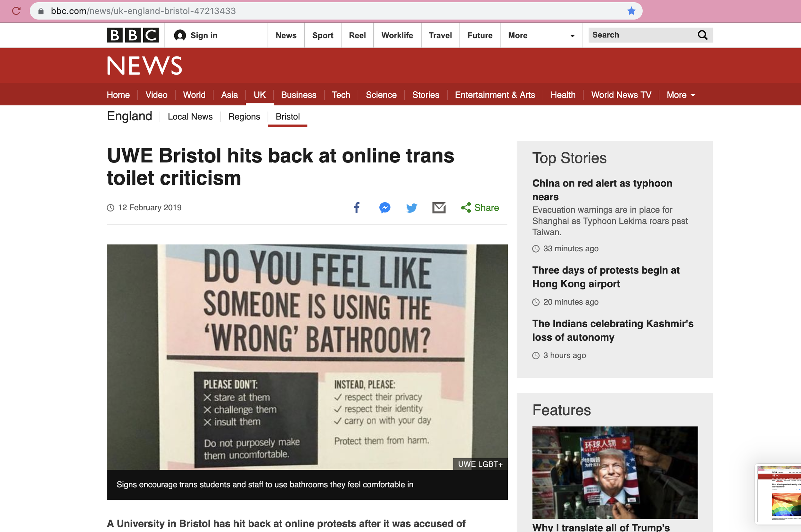Open the Local News link

pyautogui.click(x=190, y=116)
